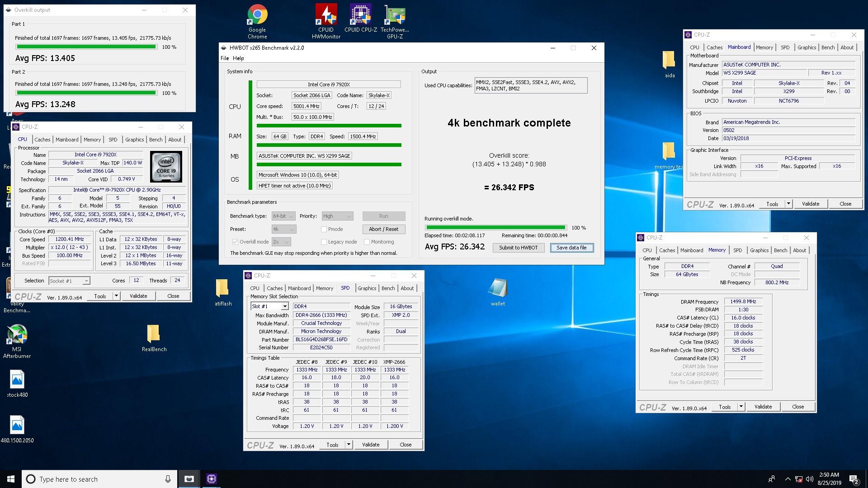Open the Help menu in HWBOT x265
The image size is (868, 488).
pyautogui.click(x=238, y=58)
